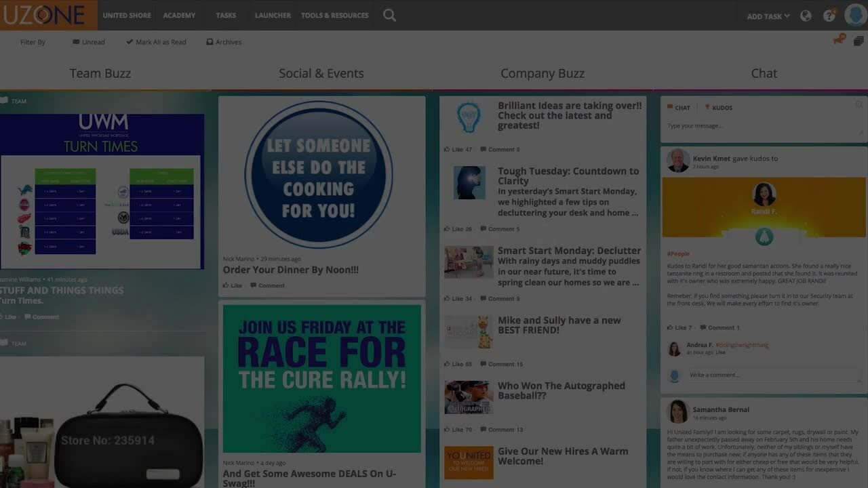Screen dimensions: 868x488
Task: Click the Like link under Andrea F. comment
Action: [x=721, y=352]
